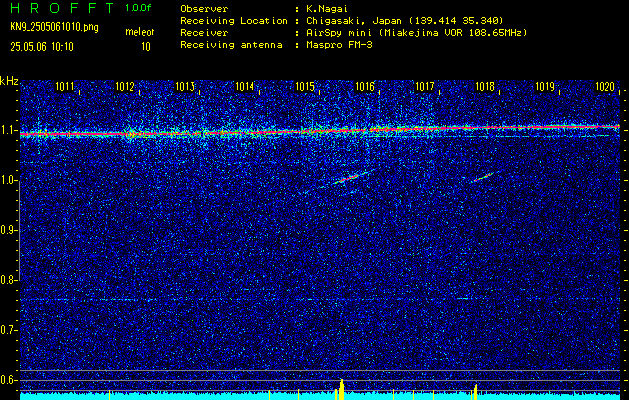
Task: Click the 0.8 frequency axis label
Action: coord(8,280)
